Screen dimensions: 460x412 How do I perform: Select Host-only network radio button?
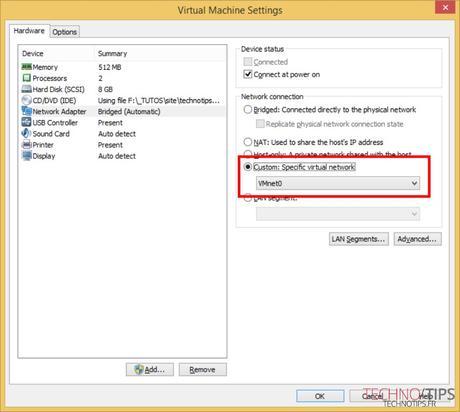click(x=248, y=154)
